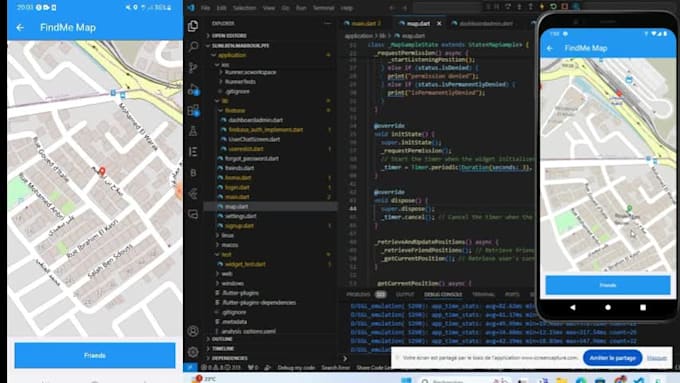680x383 pixels.
Task: Open the Edit menu
Action: [222, 8]
